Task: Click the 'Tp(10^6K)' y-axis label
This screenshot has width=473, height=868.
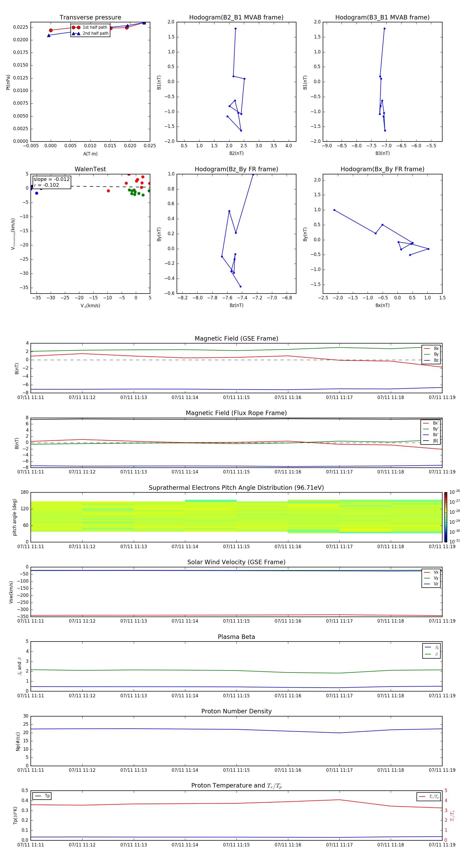Action: (x=15, y=816)
